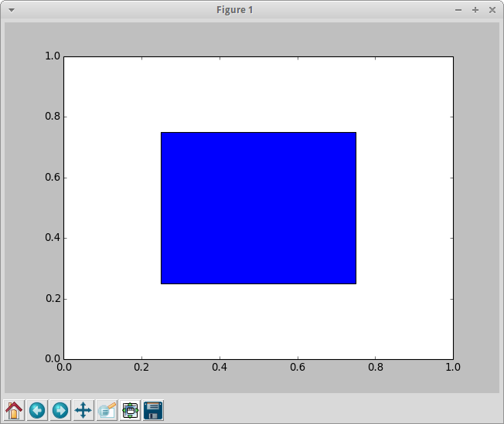Viewport: 504px width, 424px height.
Task: Open the window menu arrow in title bar
Action: tap(12, 10)
